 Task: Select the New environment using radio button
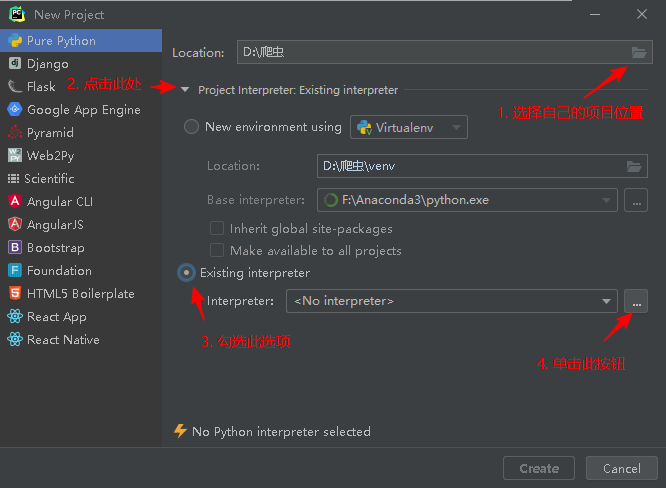[x=191, y=127]
